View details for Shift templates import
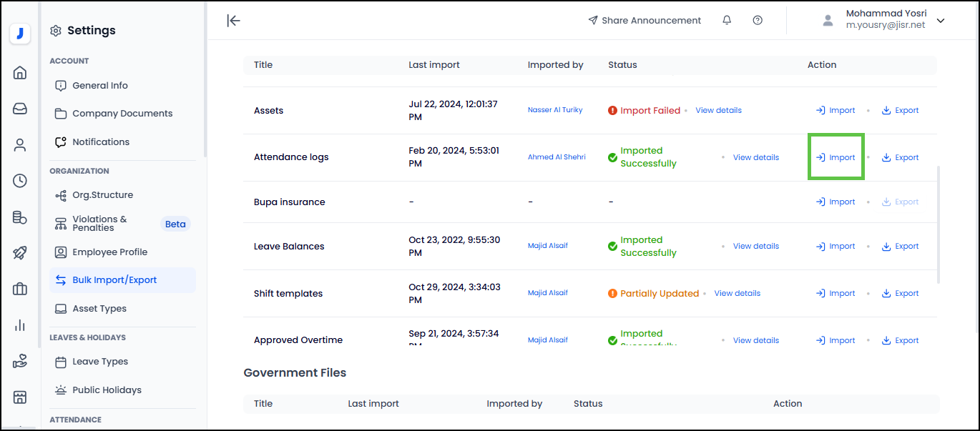This screenshot has width=980, height=431. click(737, 294)
